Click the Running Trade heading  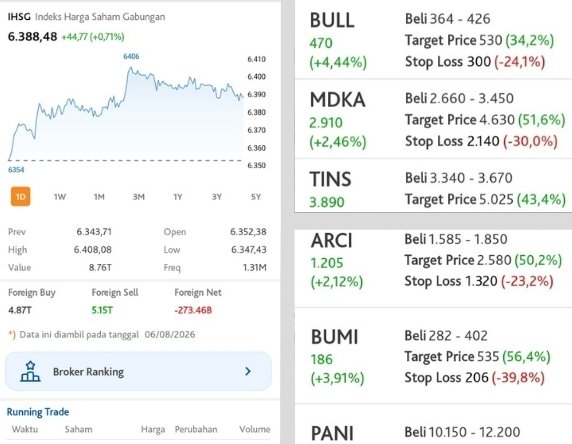38,412
